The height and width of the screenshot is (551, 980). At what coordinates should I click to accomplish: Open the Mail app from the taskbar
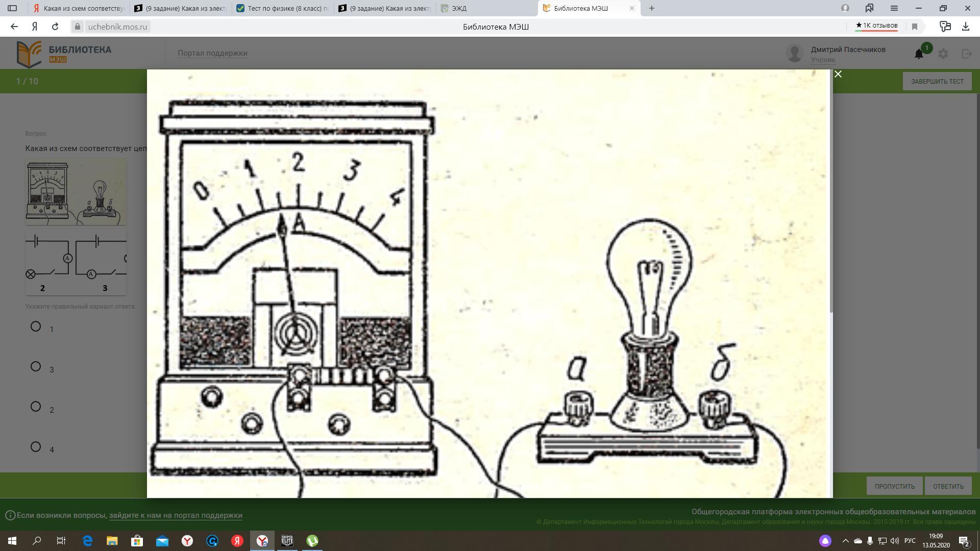tap(162, 541)
